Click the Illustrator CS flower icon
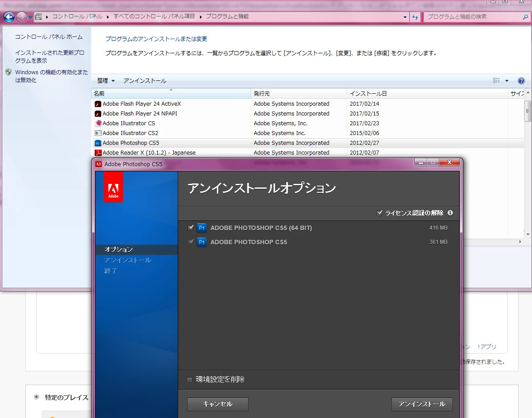This screenshot has width=532, height=418. click(98, 123)
